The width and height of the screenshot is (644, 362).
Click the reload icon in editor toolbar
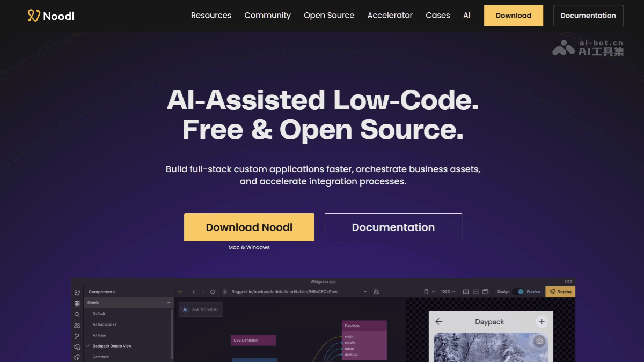pos(213,292)
